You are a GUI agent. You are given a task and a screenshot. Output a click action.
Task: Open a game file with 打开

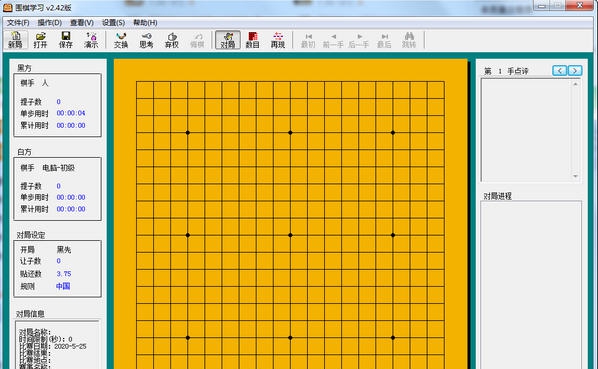pos(40,40)
